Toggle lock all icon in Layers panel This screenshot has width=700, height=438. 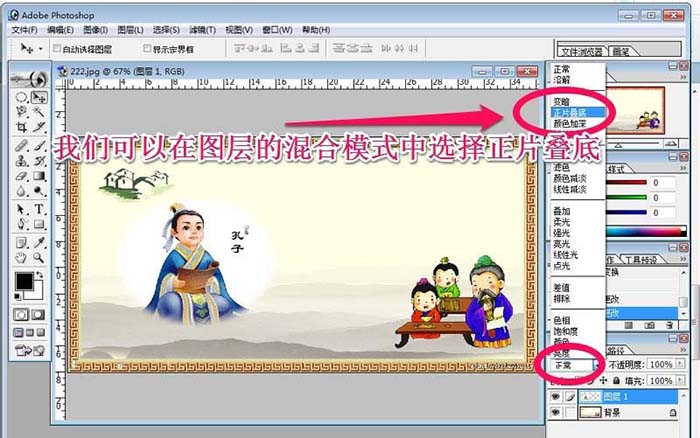[x=617, y=380]
